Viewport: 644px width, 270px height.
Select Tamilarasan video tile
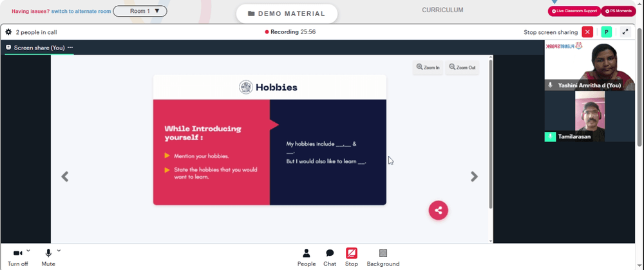click(x=589, y=116)
